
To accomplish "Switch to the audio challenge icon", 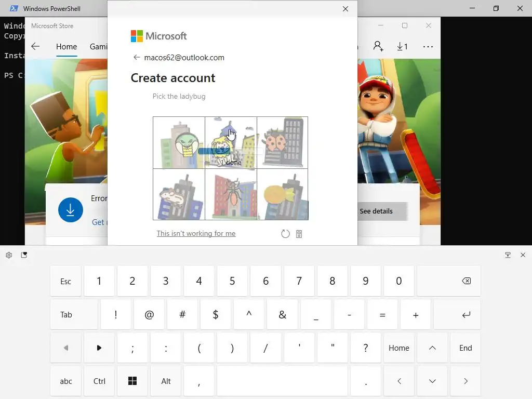I will pyautogui.click(x=299, y=234).
